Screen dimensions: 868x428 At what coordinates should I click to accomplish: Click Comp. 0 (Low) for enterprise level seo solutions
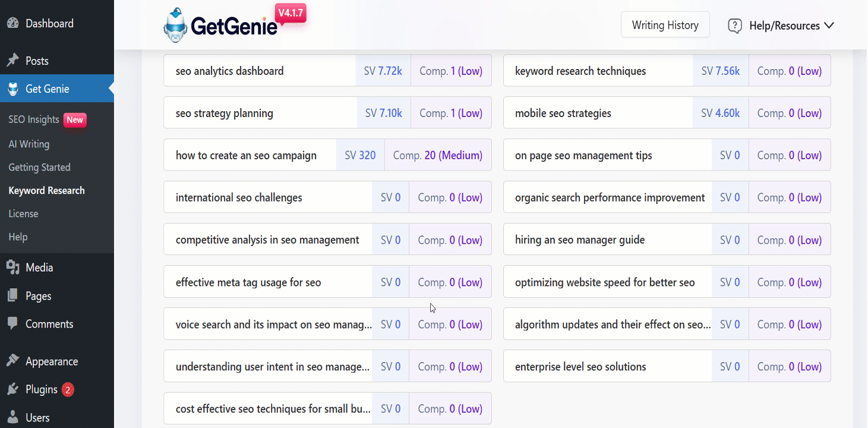790,367
